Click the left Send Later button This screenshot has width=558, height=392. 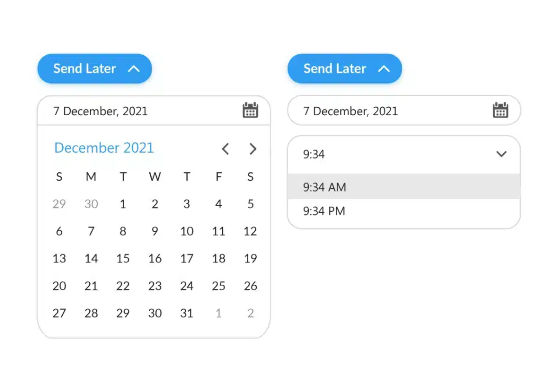click(95, 69)
